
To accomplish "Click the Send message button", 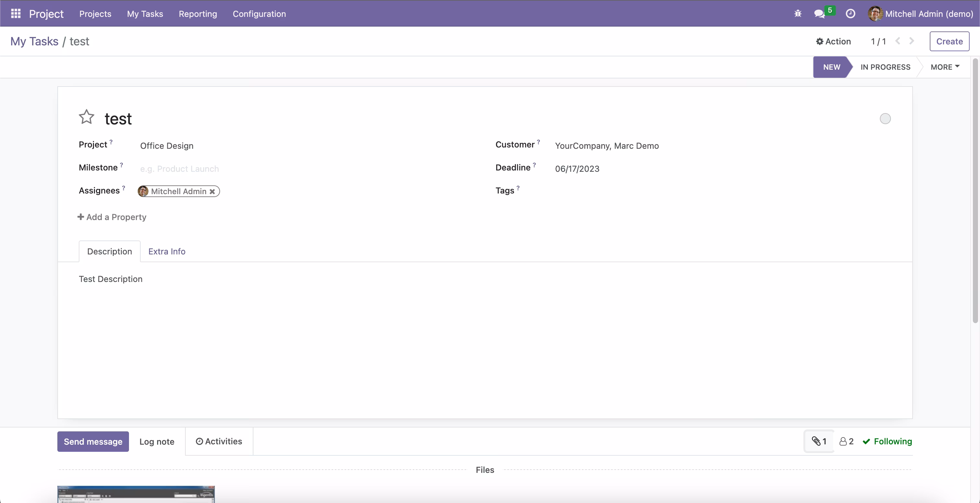I will pyautogui.click(x=93, y=441).
